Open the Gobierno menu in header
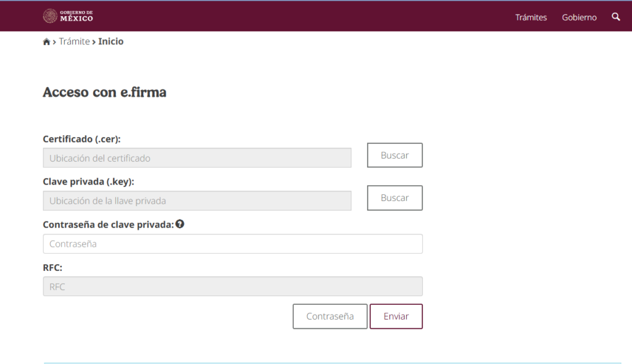The width and height of the screenshot is (632, 364). click(x=579, y=17)
